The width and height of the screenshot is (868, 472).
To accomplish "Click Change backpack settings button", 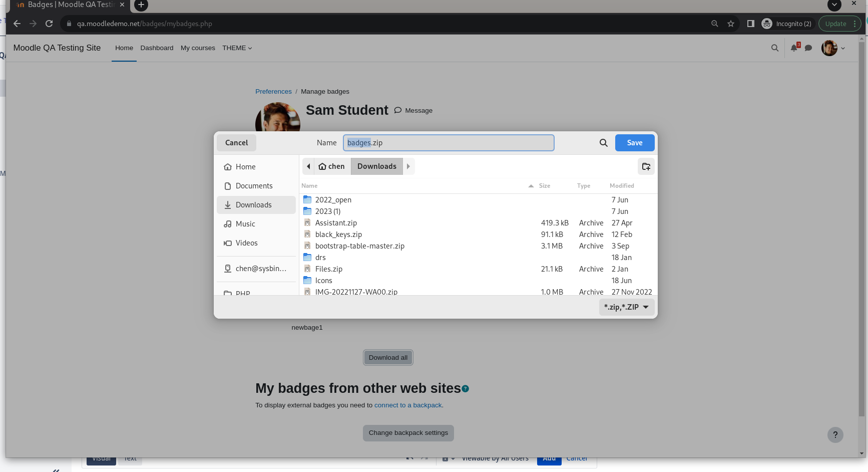I will pos(408,433).
